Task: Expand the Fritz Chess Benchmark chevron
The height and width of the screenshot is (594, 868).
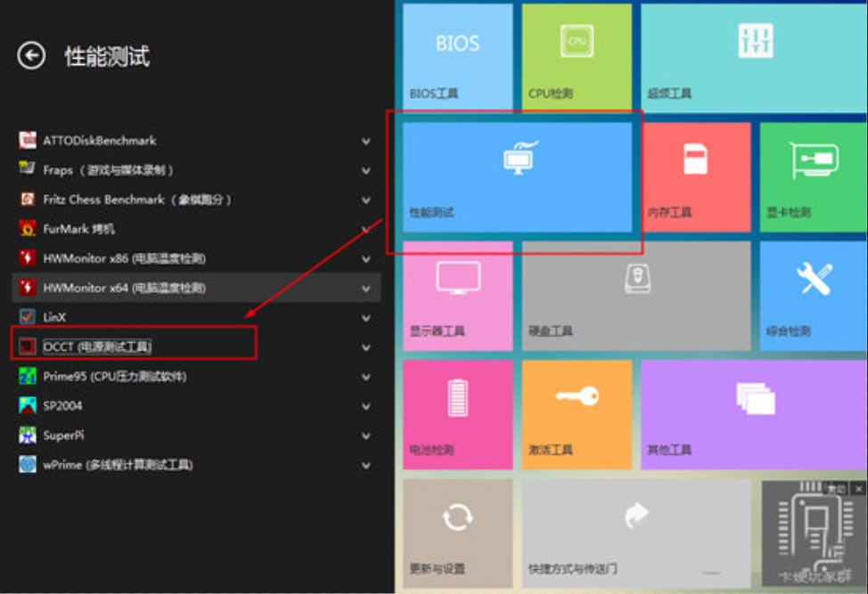Action: tap(366, 200)
